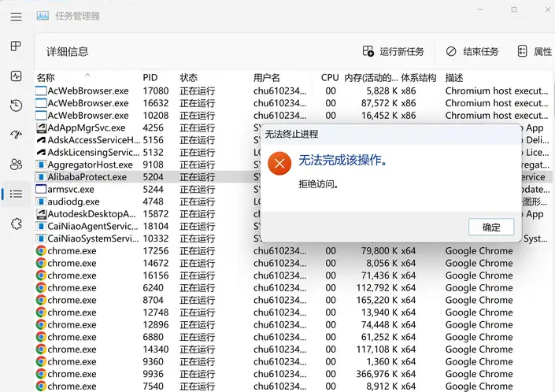Sort by 状态 column header

pyautogui.click(x=189, y=78)
